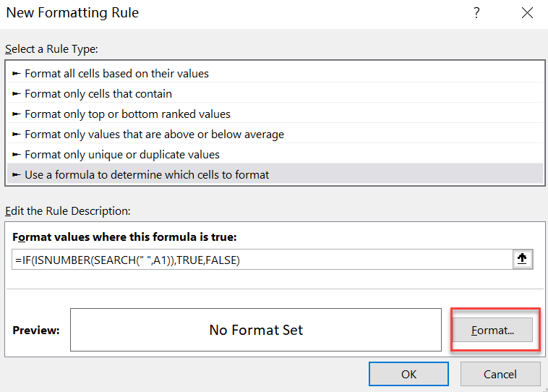
Task: Click the help question mark icon
Action: (476, 13)
